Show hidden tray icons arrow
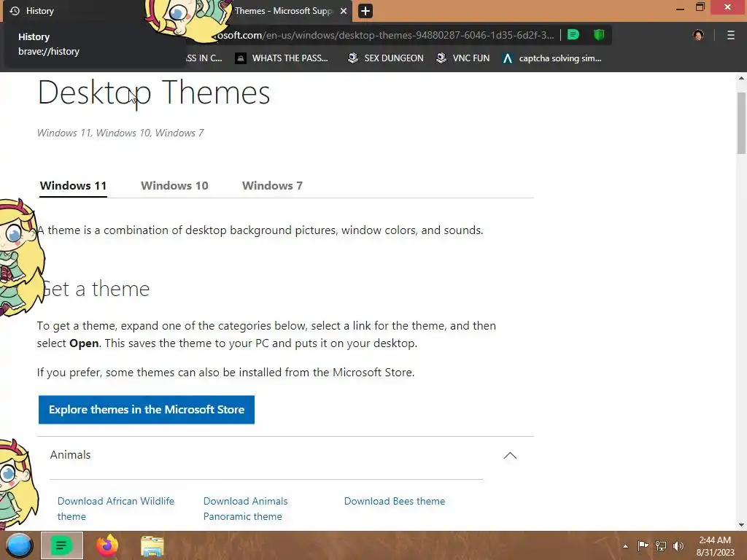Viewport: 747px width, 560px height. [x=625, y=546]
